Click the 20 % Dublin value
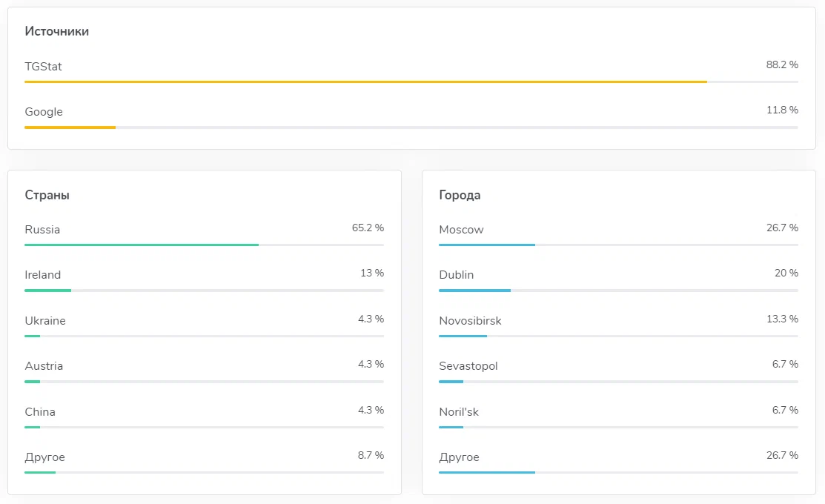 tap(786, 273)
